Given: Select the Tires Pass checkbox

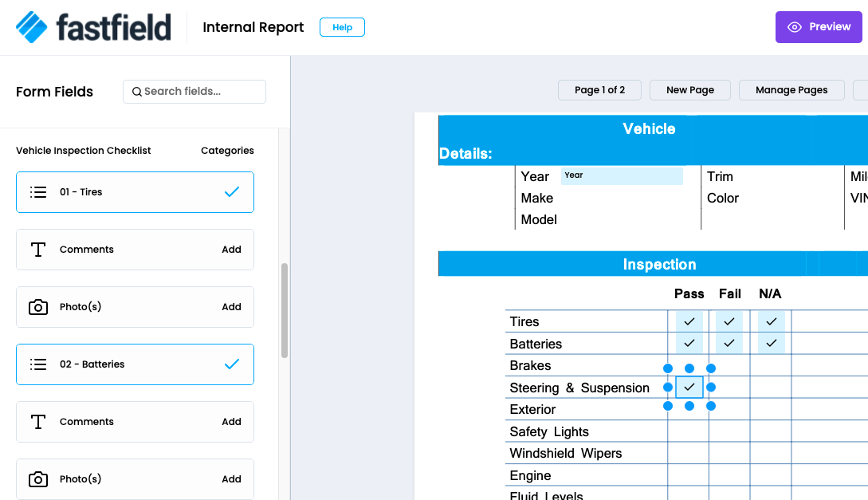Looking at the screenshot, I should pyautogui.click(x=689, y=321).
